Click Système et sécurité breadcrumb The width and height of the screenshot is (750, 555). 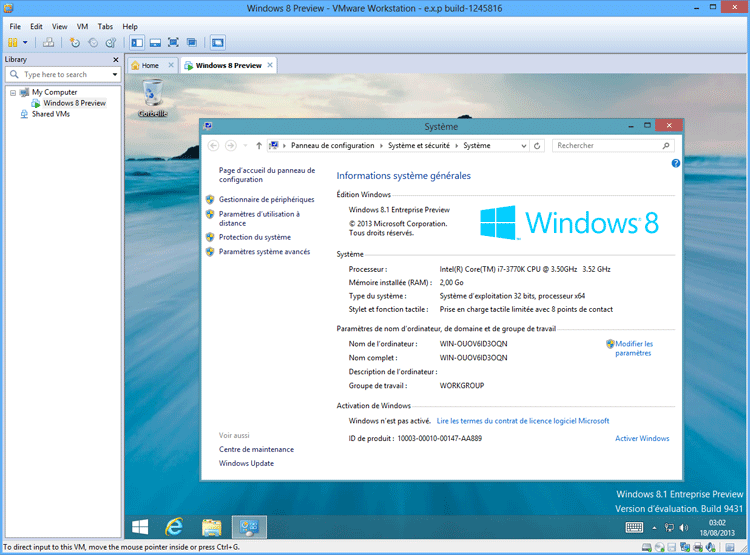point(419,145)
